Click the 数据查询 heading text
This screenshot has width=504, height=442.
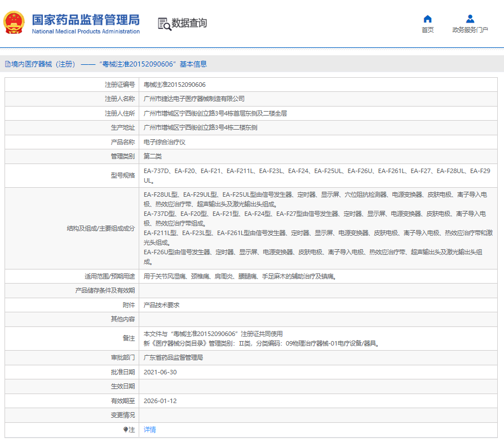189,23
